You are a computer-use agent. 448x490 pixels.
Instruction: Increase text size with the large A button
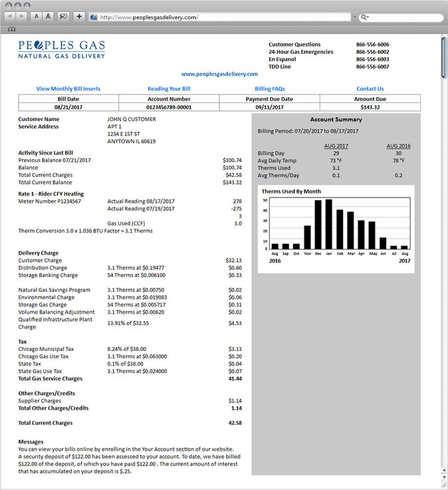pos(48,16)
